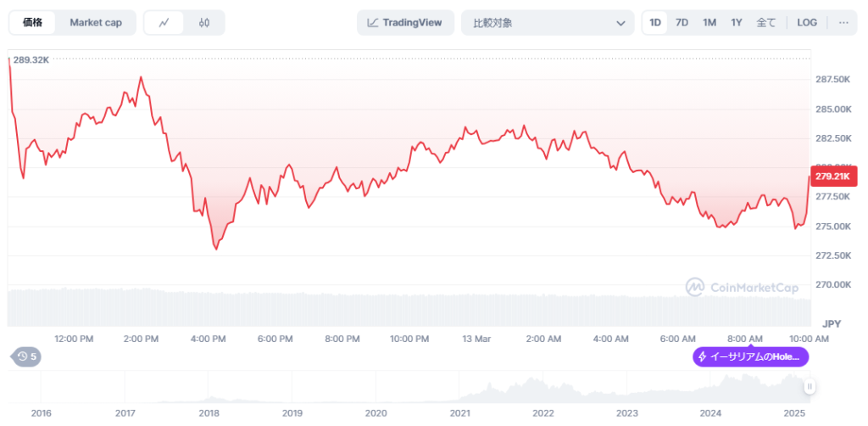This screenshot has height=426, width=868.
Task: Switch to the Market cap tab
Action: (95, 23)
